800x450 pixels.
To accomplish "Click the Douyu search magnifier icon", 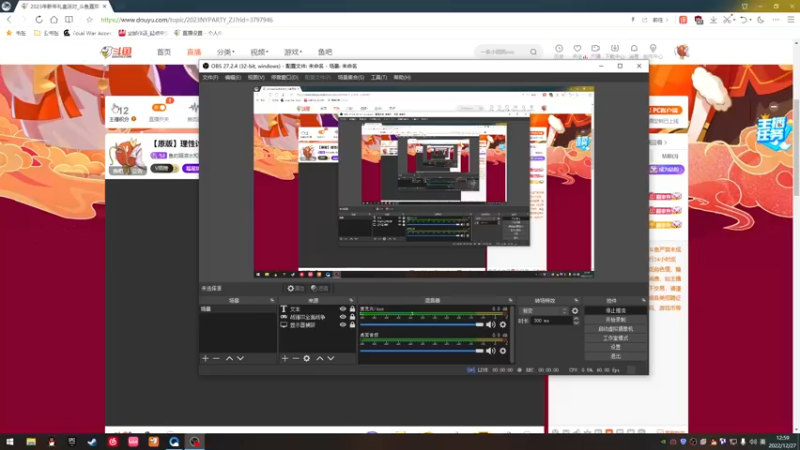I will (x=533, y=52).
